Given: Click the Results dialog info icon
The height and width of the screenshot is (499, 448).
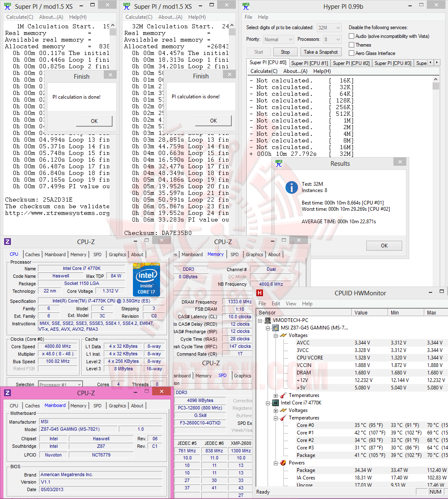Looking at the screenshot, I should pos(291,187).
